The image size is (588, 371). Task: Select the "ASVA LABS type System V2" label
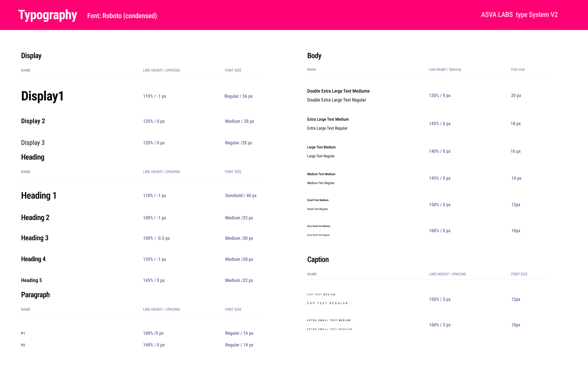coord(519,15)
